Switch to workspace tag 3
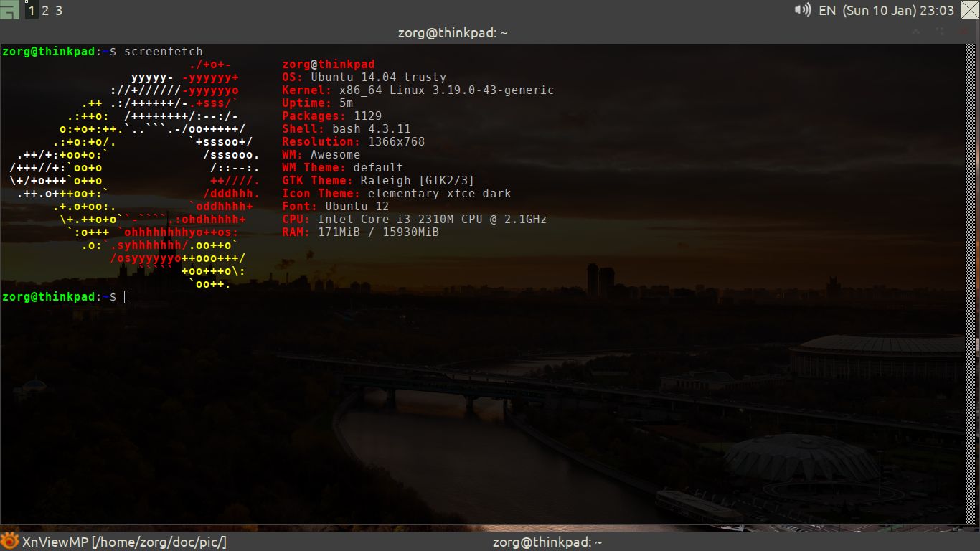Viewport: 980px width, 551px height. 59,10
